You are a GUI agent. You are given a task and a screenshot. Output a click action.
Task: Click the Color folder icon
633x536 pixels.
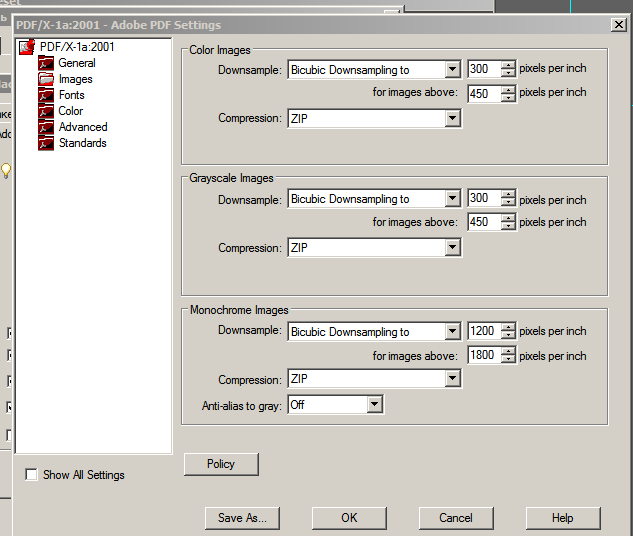[x=46, y=111]
